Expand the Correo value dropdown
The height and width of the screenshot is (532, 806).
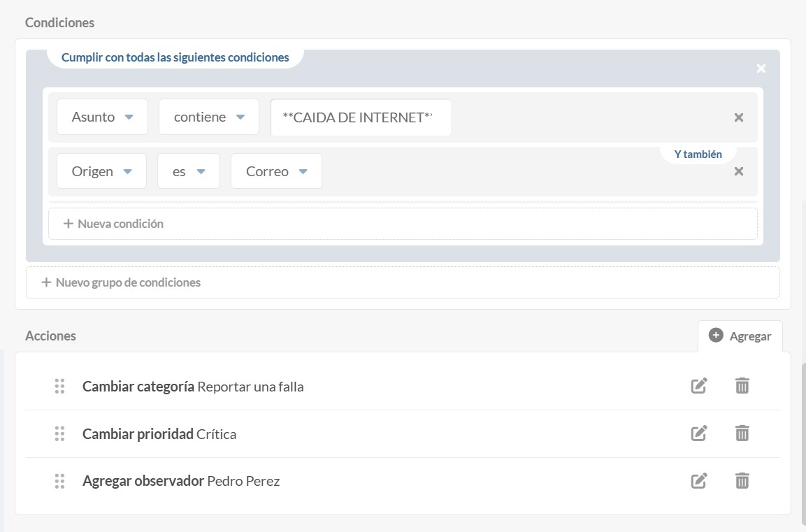click(x=276, y=171)
